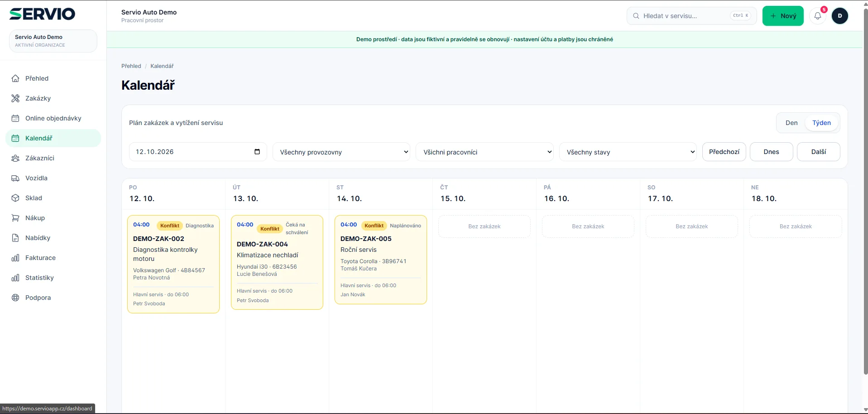The height and width of the screenshot is (414, 868).
Task: Open order card DEMO-ZAK-005
Action: click(381, 260)
